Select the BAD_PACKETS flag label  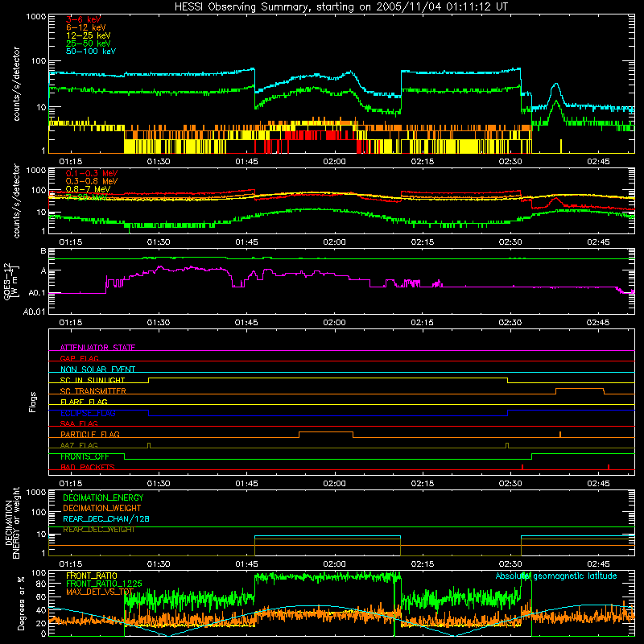(x=88, y=467)
